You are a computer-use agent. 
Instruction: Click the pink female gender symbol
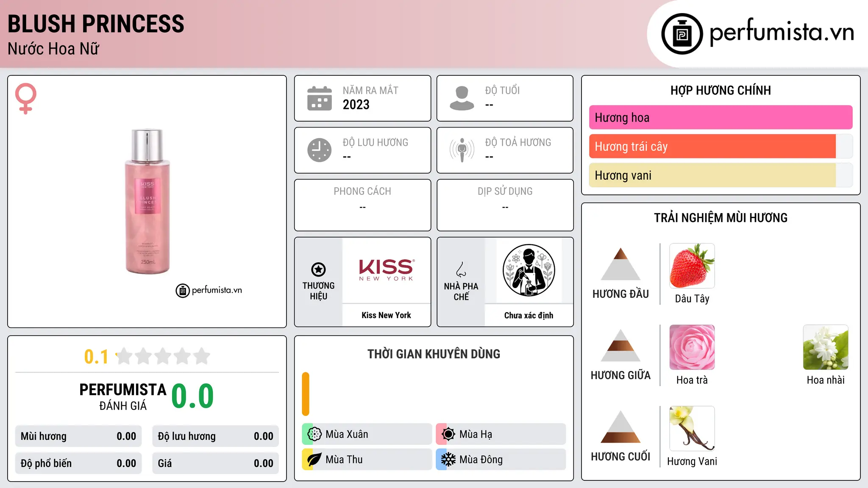26,99
